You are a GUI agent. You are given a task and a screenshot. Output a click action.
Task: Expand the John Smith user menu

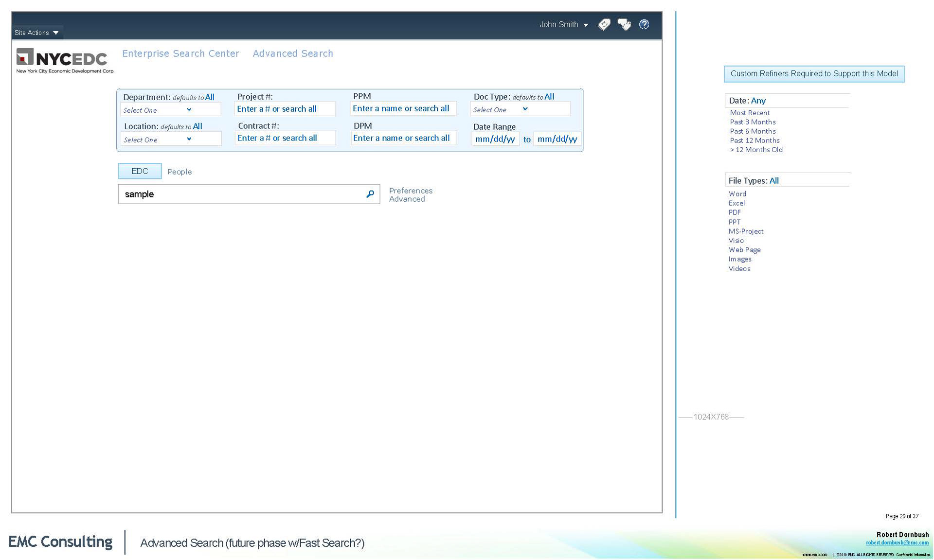(x=563, y=24)
